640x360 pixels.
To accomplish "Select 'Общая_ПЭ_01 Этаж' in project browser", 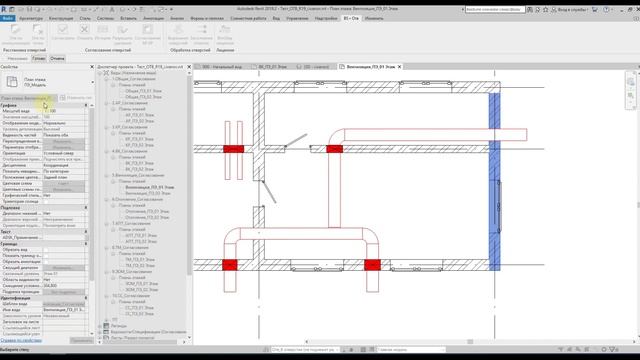I will pyautogui.click(x=143, y=91).
